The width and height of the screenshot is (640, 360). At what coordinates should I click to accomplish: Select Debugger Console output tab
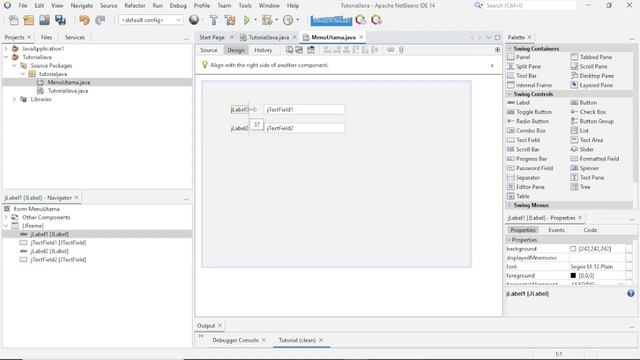coord(236,340)
